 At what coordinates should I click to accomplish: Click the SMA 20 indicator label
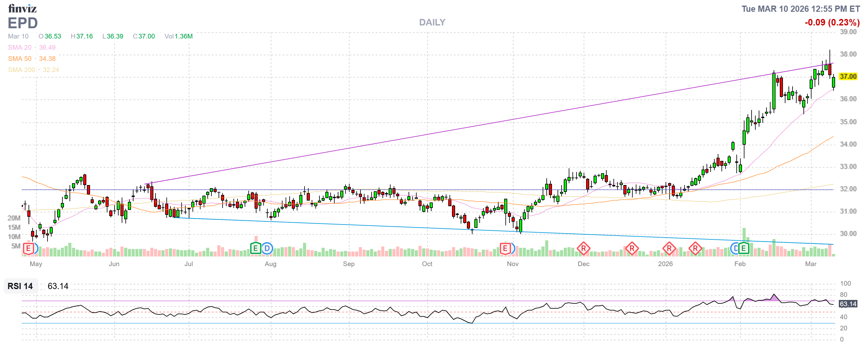(20, 48)
